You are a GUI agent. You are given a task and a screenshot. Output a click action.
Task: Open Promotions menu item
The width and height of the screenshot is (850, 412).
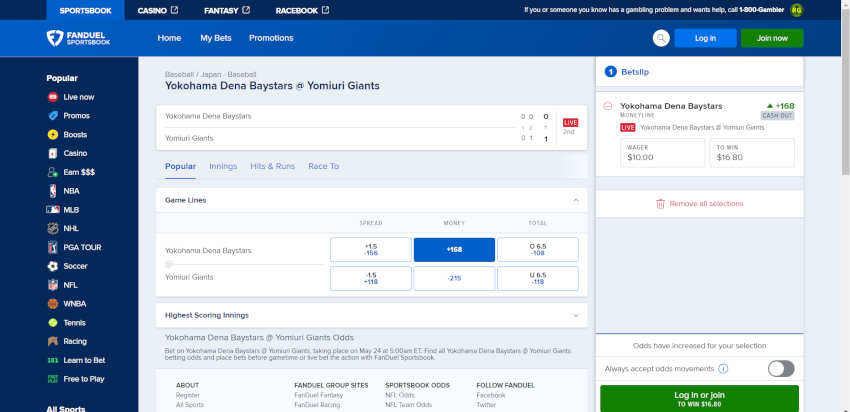pos(271,38)
